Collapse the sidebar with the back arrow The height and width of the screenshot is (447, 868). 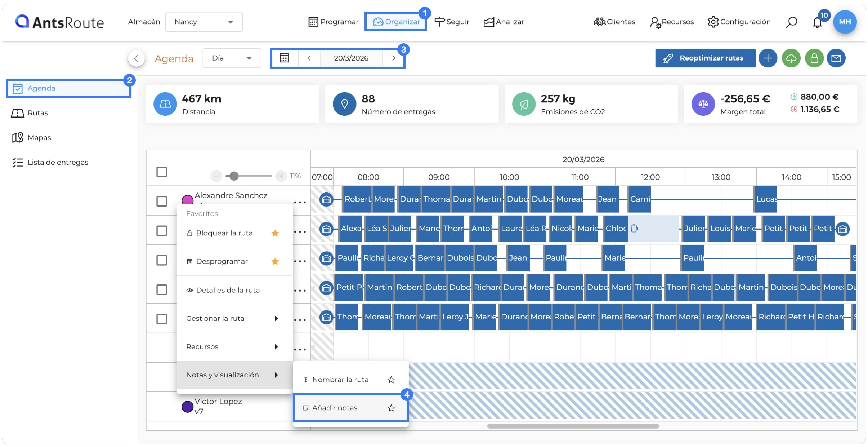136,58
